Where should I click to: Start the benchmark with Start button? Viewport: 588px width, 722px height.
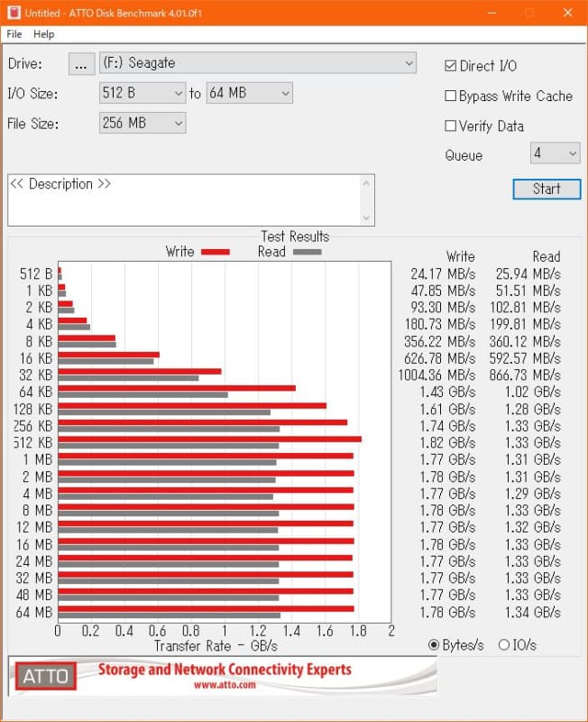547,189
